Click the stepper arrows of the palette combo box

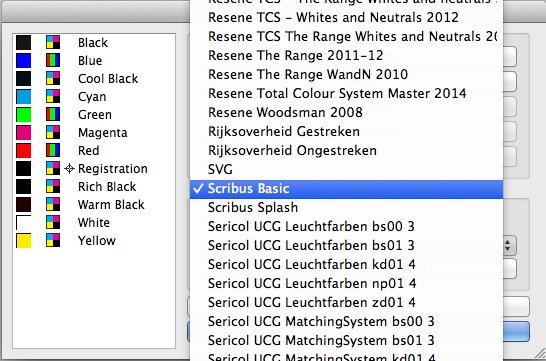point(508,245)
